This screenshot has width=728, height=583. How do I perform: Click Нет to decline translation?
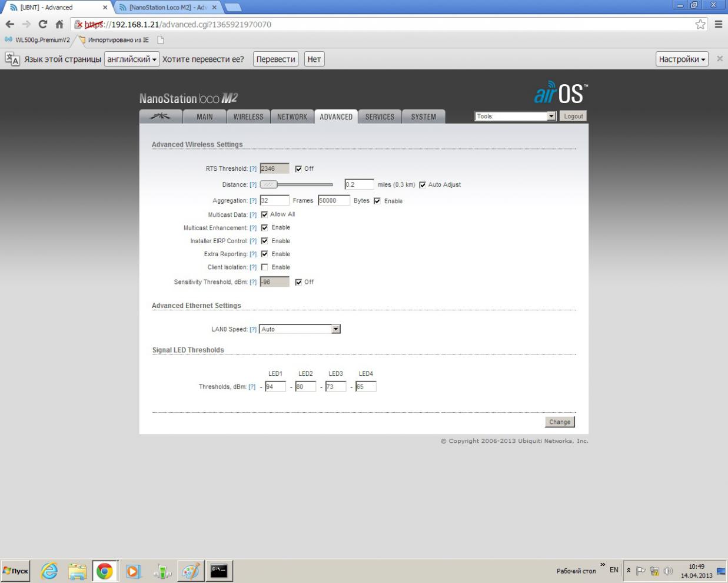(314, 59)
